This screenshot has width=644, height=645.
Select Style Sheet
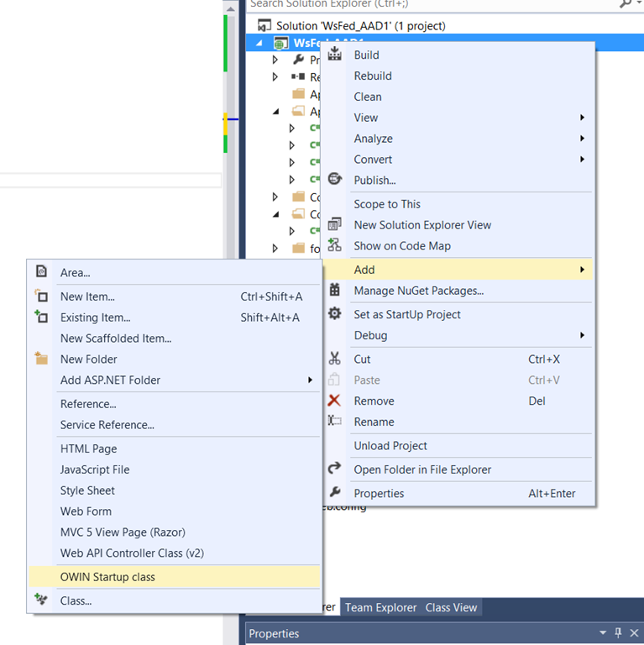(x=175, y=490)
